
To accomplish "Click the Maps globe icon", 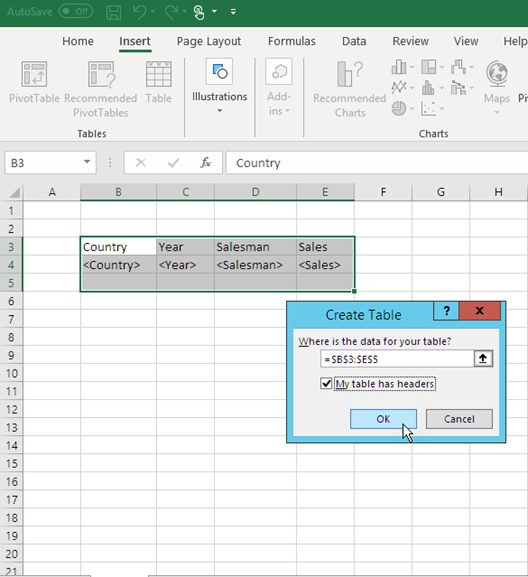I will pyautogui.click(x=497, y=74).
